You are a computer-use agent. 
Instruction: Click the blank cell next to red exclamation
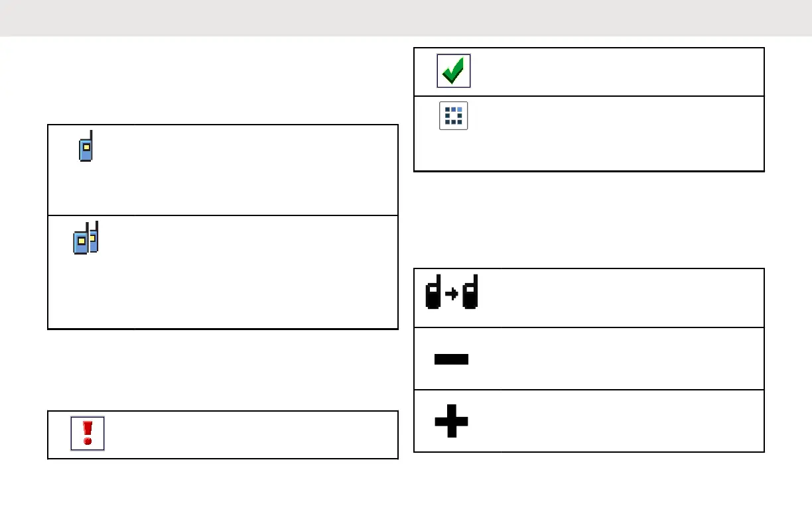[252, 434]
